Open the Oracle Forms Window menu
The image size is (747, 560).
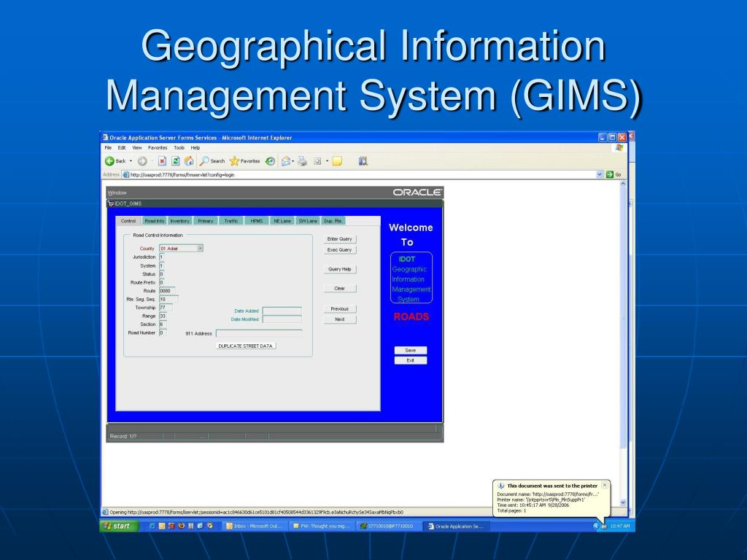click(x=117, y=192)
